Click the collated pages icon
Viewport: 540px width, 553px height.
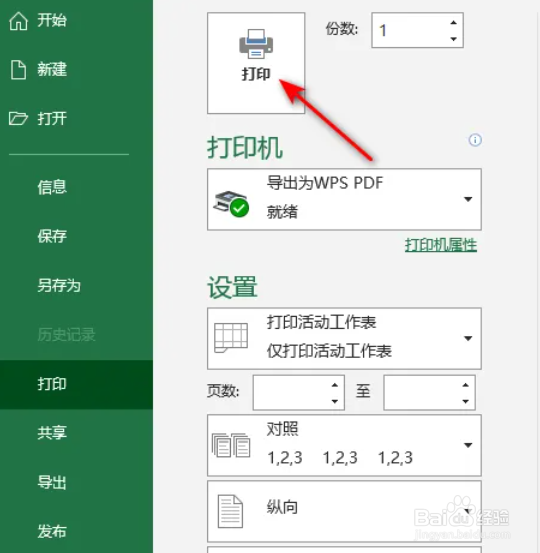pyautogui.click(x=231, y=445)
